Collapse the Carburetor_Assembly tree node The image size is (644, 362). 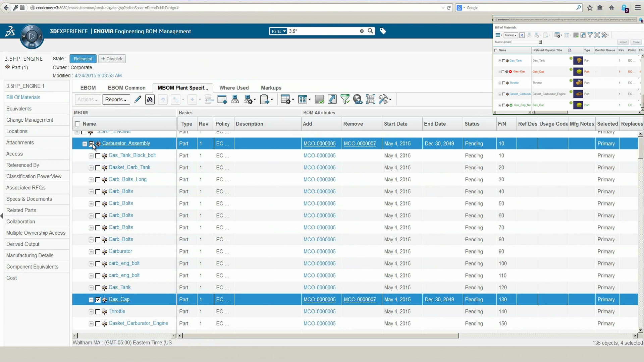[85, 143]
